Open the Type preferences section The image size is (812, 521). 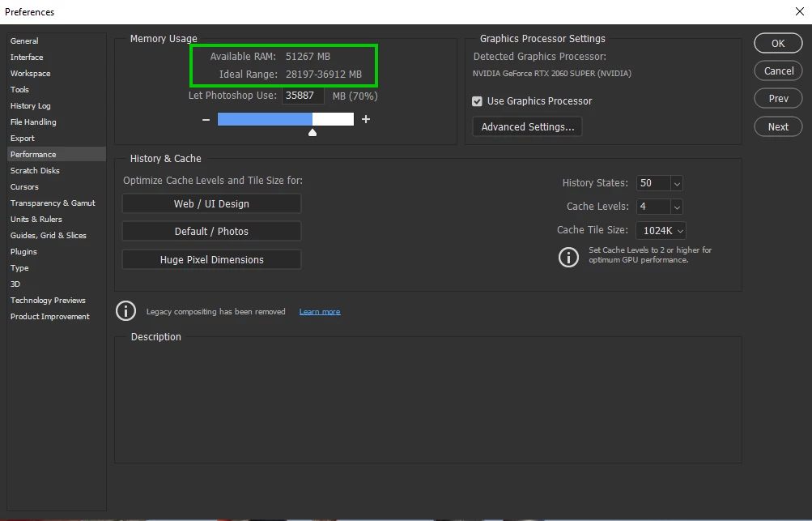[19, 268]
